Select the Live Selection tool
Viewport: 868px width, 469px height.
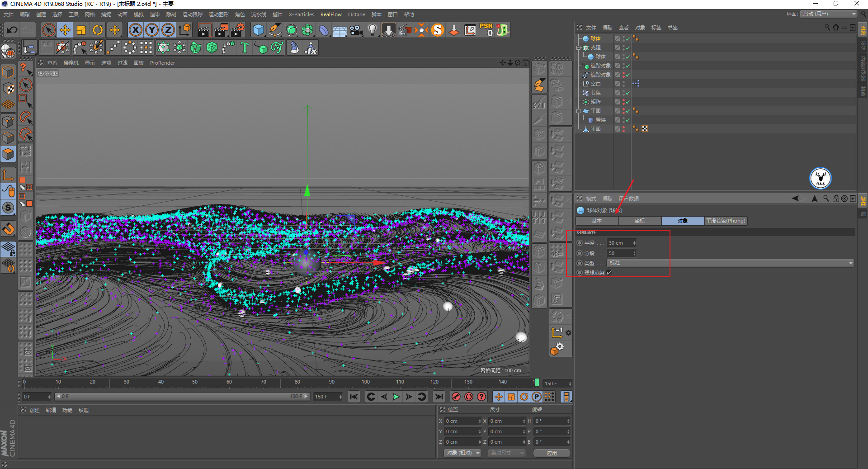48,30
